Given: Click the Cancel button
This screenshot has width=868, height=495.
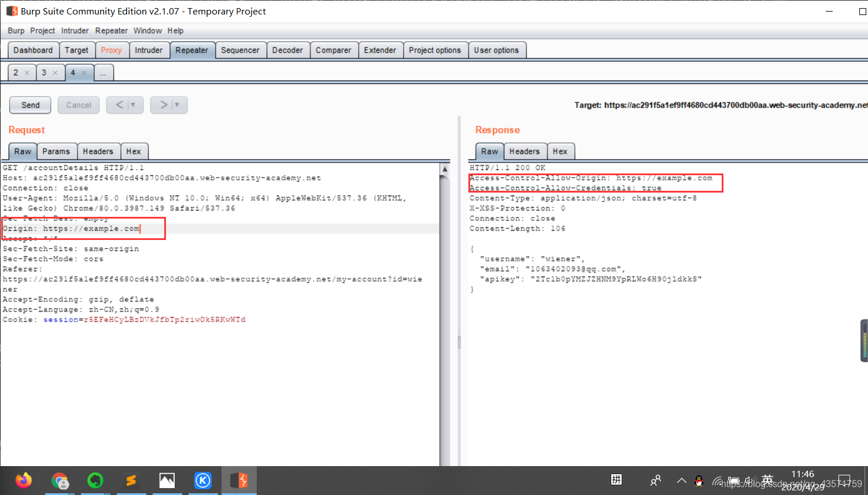Looking at the screenshot, I should 79,105.
